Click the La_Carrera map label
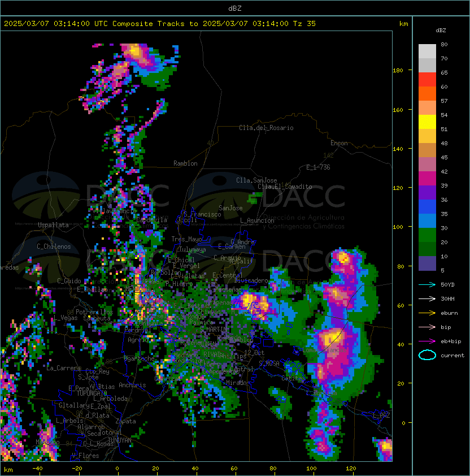The image size is (470, 476). (x=63, y=368)
